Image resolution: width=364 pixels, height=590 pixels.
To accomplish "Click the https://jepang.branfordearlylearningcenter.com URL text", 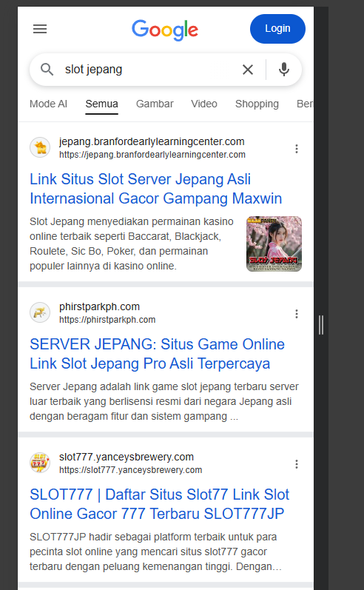I will [152, 155].
